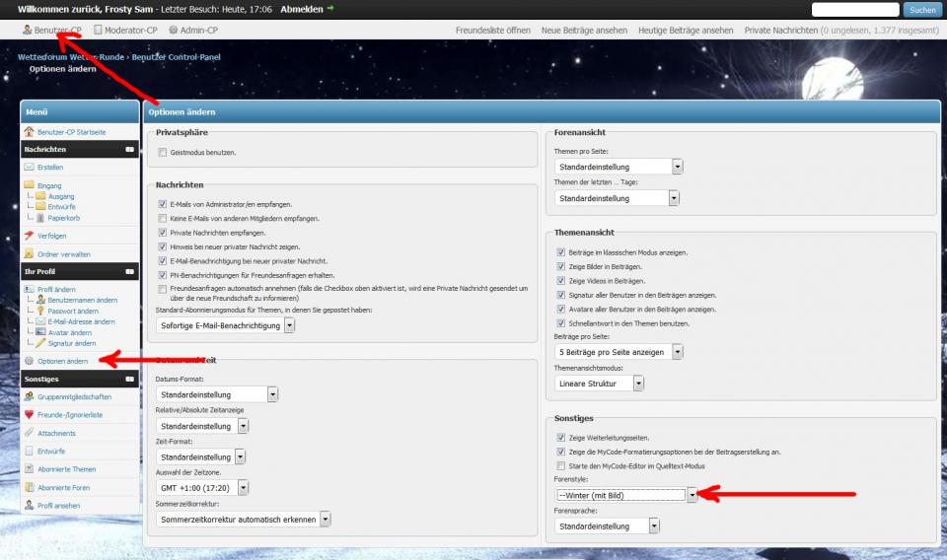Click the search text field at top
The image size is (947, 560).
tap(854, 10)
